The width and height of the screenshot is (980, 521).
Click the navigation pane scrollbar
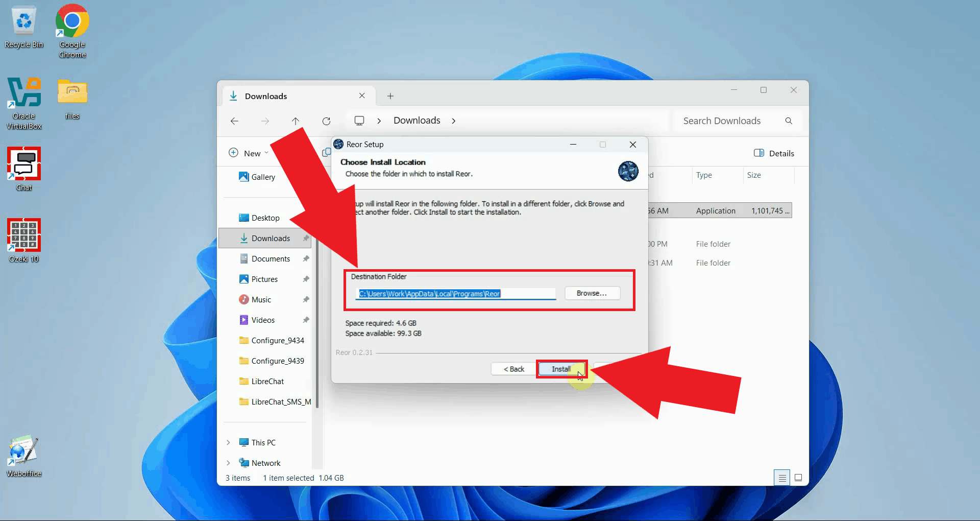point(317,322)
